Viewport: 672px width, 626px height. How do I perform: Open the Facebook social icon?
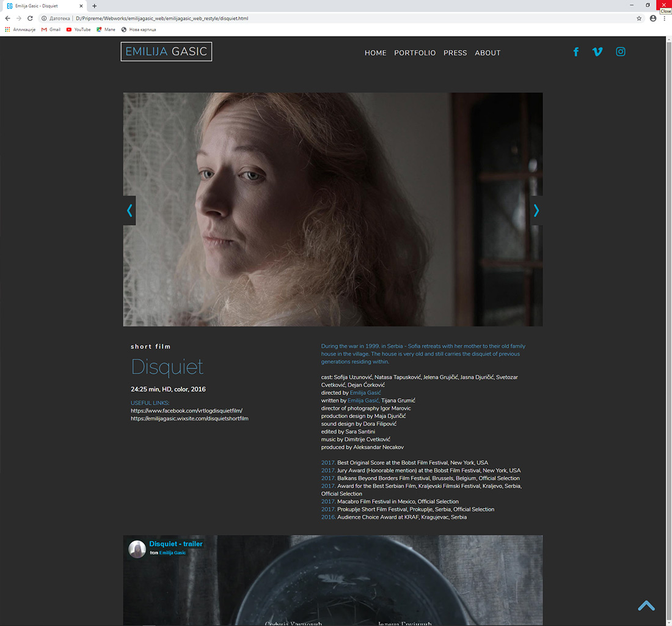[x=575, y=52]
